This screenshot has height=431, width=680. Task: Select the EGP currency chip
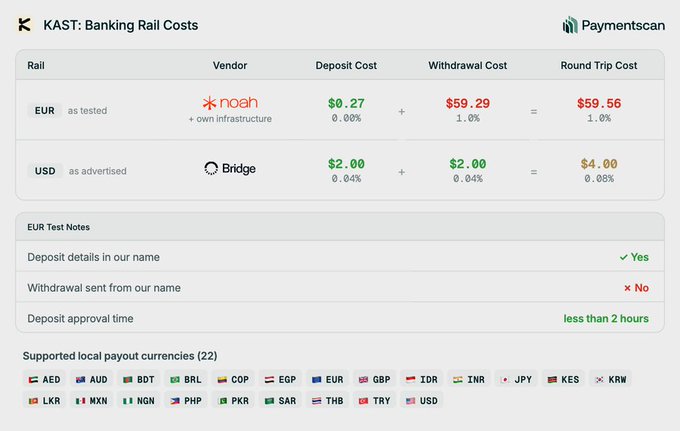click(280, 379)
